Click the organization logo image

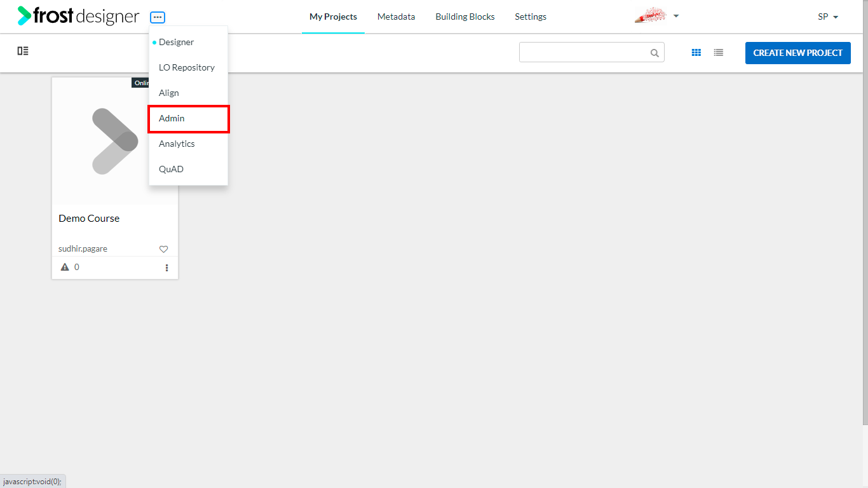coord(650,16)
